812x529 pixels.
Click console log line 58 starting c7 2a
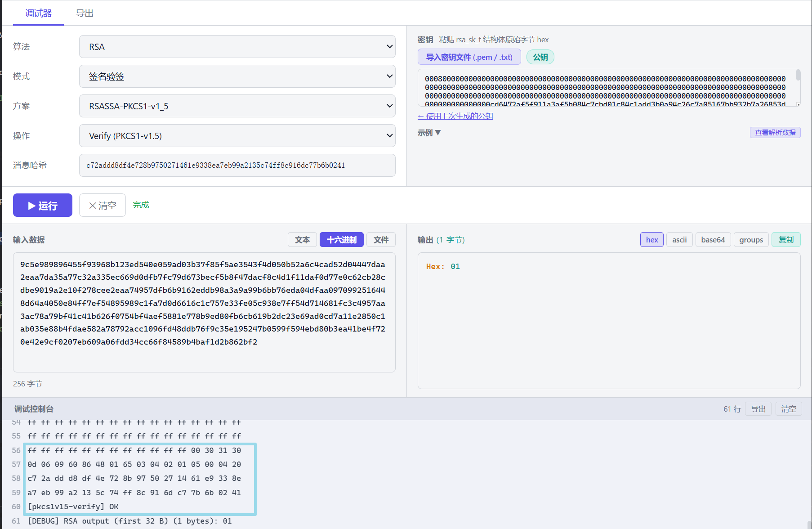click(x=134, y=478)
